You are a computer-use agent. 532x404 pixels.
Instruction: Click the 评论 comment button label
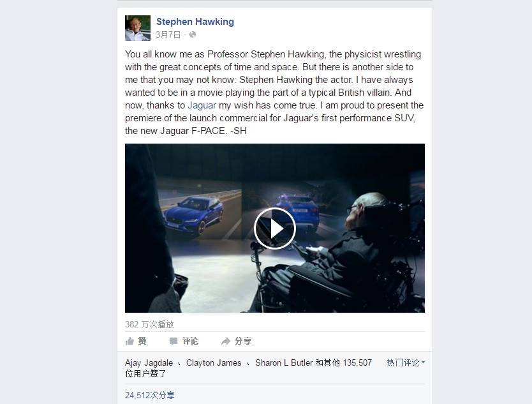190,341
